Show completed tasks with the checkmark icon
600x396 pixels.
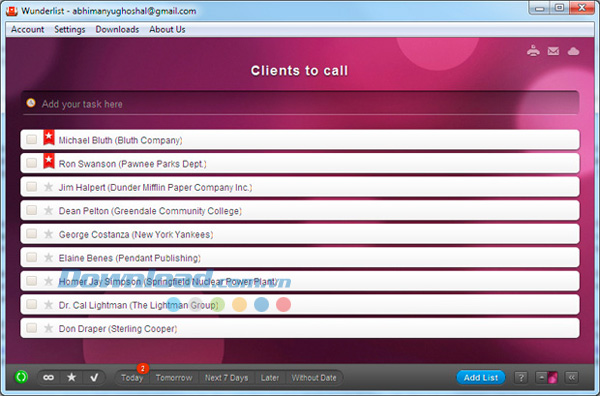(94, 378)
